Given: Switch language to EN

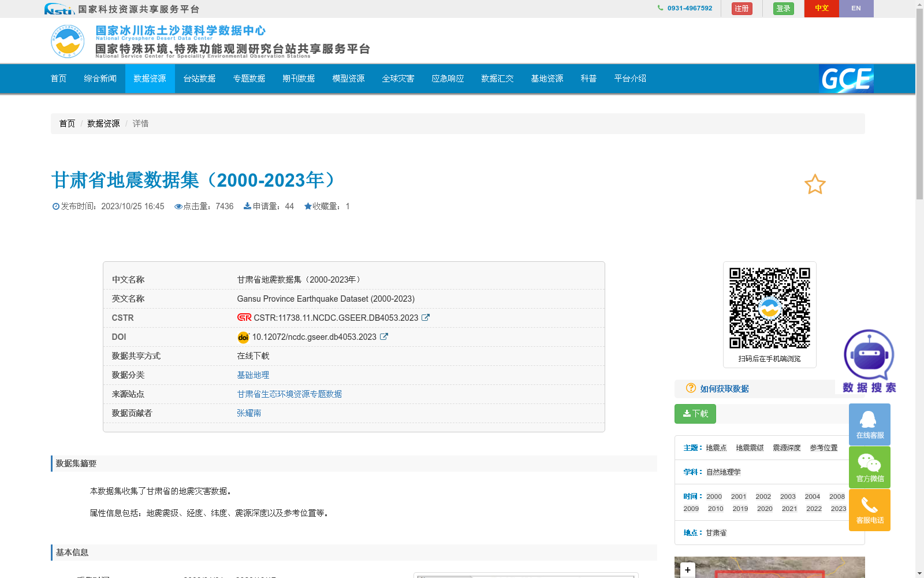Looking at the screenshot, I should (x=856, y=8).
